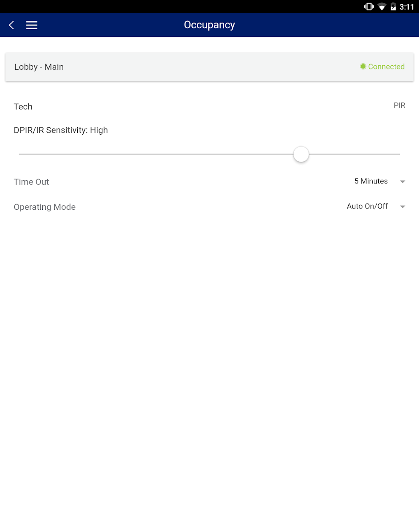Tap the Occupancy page title
The image size is (419, 532).
pos(209,25)
